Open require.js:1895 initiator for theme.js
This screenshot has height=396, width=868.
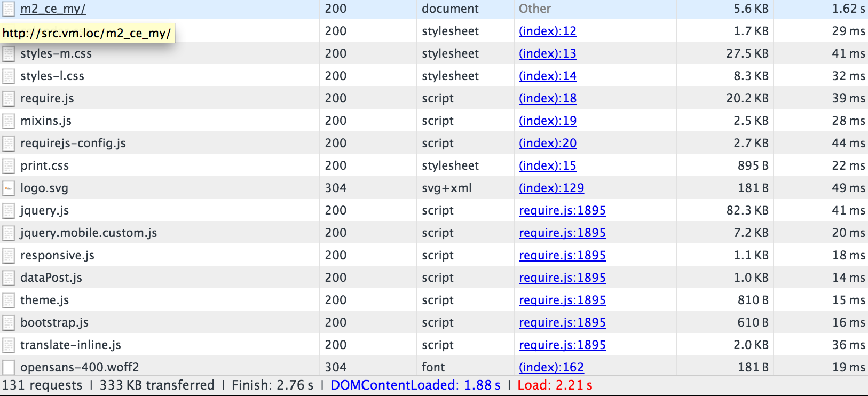(x=562, y=300)
